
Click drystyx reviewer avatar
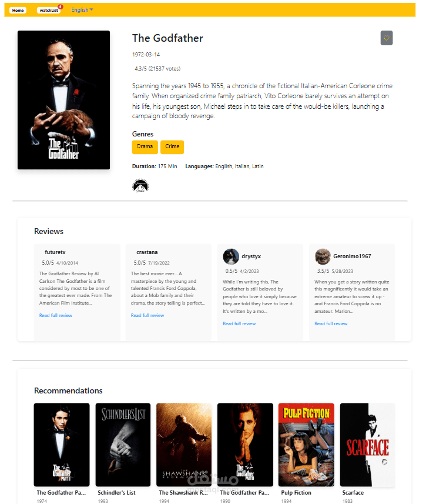231,256
